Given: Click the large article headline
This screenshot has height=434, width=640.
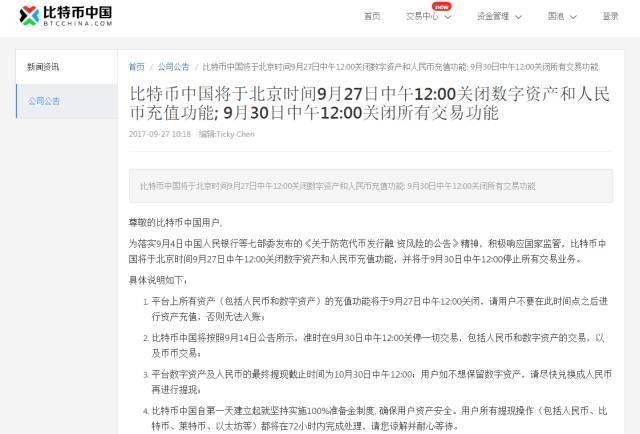Looking at the screenshot, I should pos(370,103).
